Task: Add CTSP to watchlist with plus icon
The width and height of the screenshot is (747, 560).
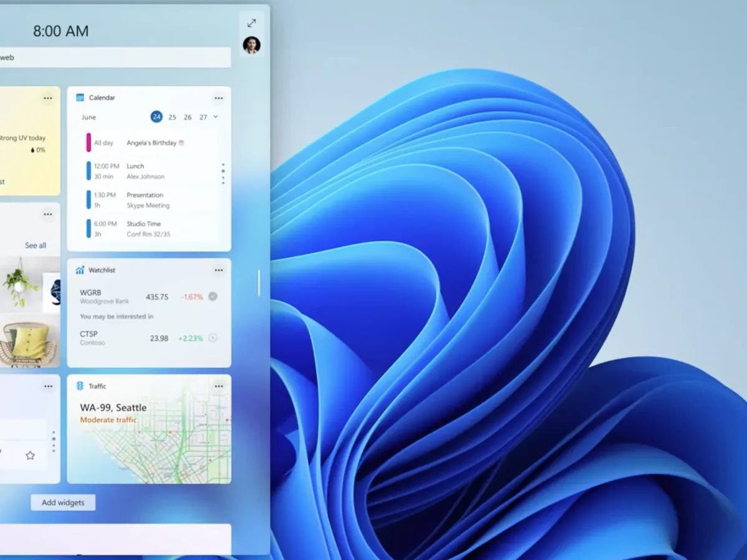Action: tap(213, 338)
